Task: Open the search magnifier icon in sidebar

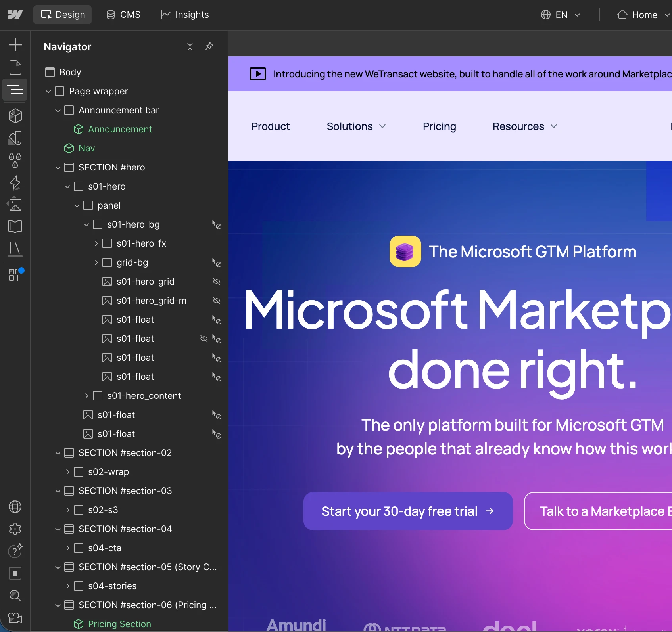Action: tap(15, 596)
